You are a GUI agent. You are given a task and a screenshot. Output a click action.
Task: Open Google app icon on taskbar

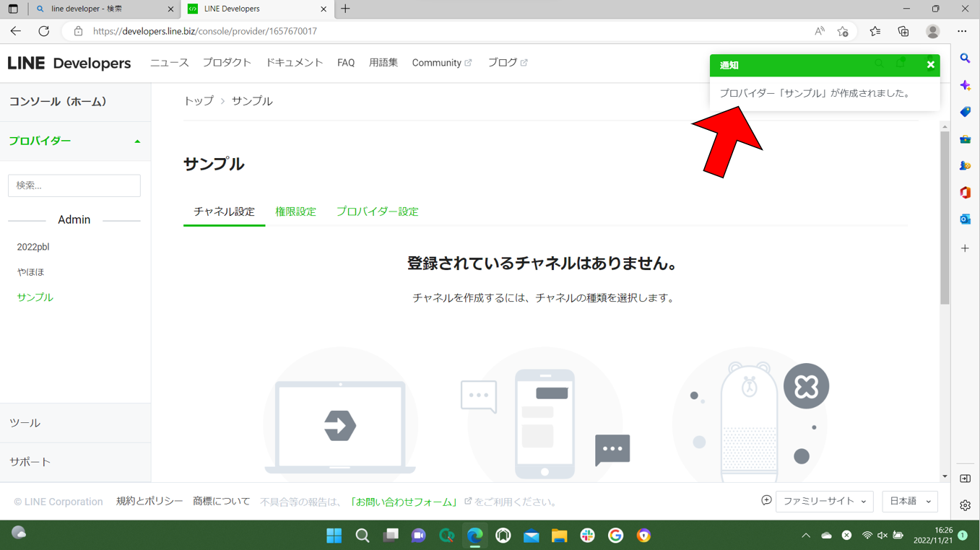click(615, 536)
